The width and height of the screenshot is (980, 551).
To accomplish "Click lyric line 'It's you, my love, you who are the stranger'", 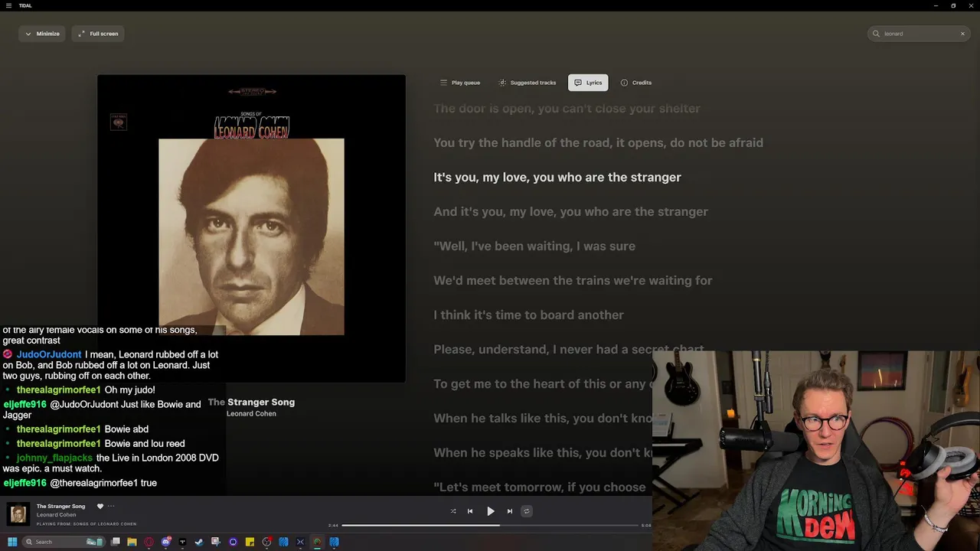I will [x=557, y=177].
